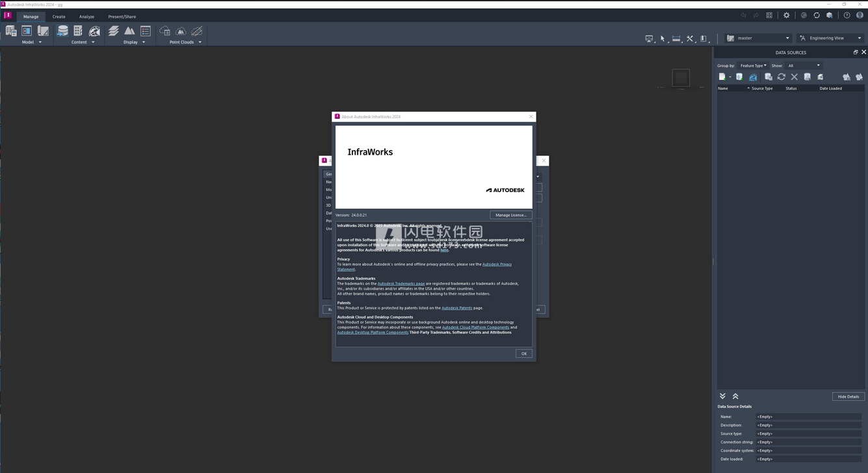Click the add database data source icon
868x473 pixels.
click(739, 77)
